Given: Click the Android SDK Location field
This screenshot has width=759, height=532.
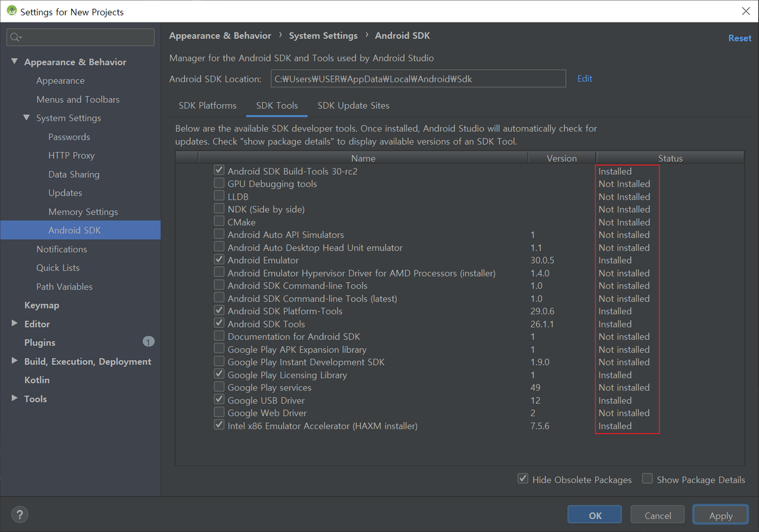Looking at the screenshot, I should click(x=419, y=78).
